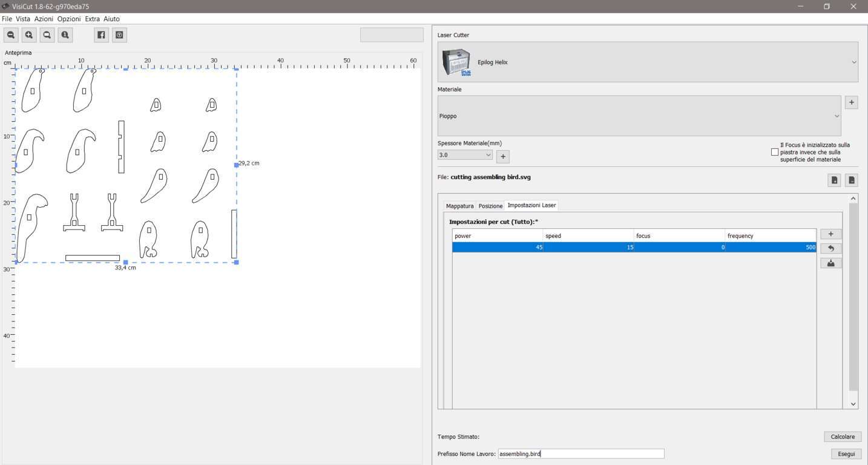The width and height of the screenshot is (868, 465).
Task: Select the Impostazioni Laser tab
Action: [531, 205]
